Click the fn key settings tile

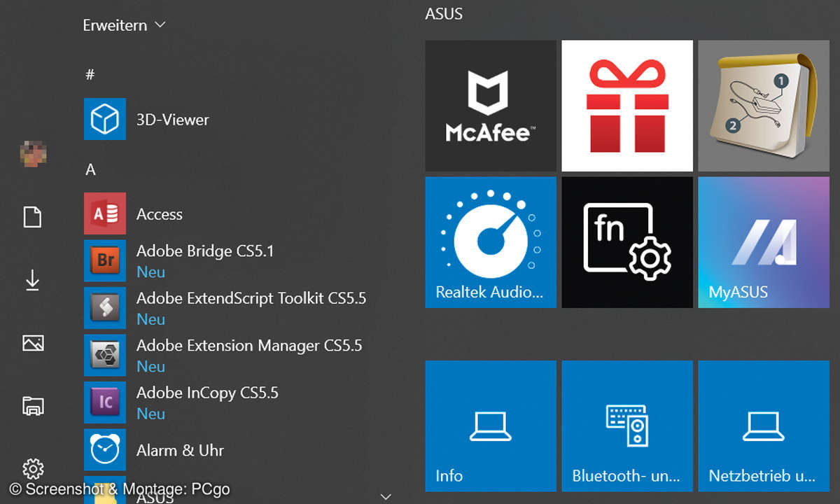pos(627,242)
